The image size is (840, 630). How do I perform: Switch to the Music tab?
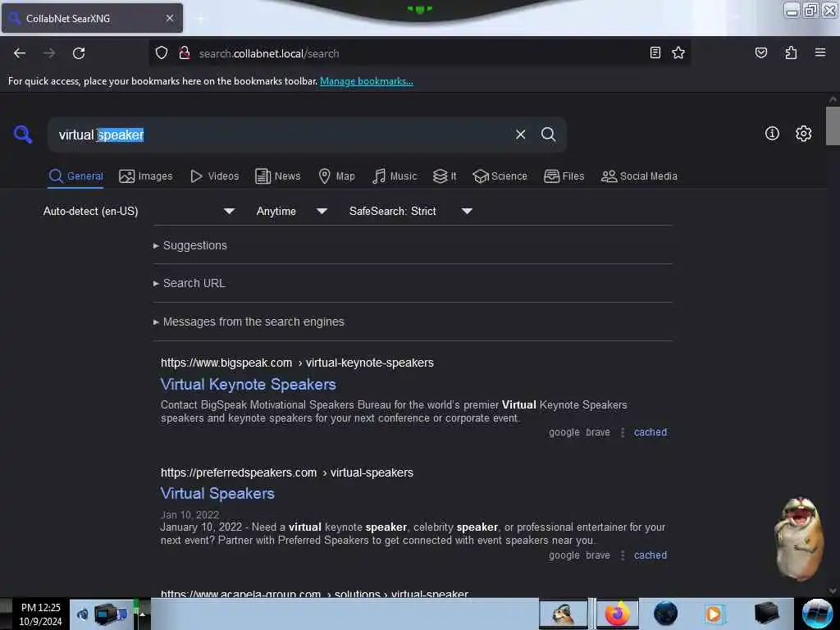point(395,176)
